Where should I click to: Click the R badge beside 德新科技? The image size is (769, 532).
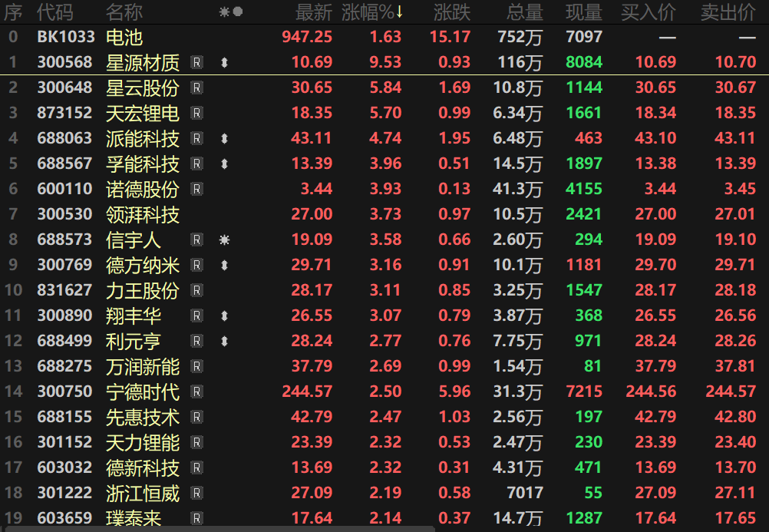[196, 468]
